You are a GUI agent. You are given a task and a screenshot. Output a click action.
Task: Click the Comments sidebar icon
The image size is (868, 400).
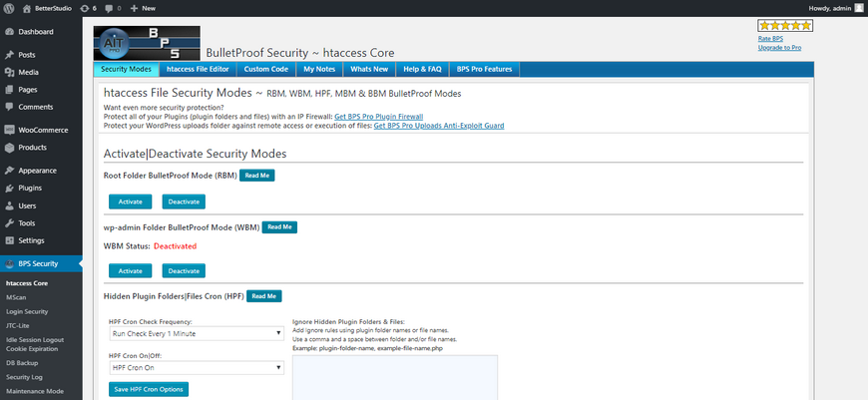click(x=9, y=107)
